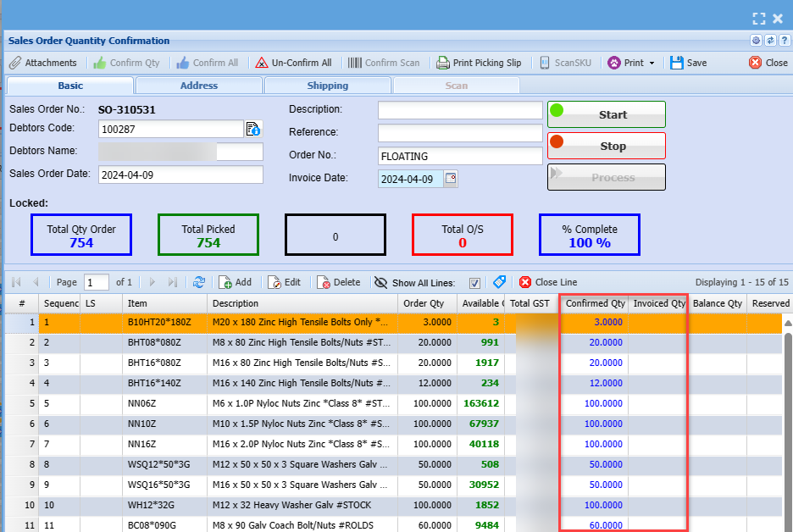Sort by the Confirmed Qty column header

[595, 303]
